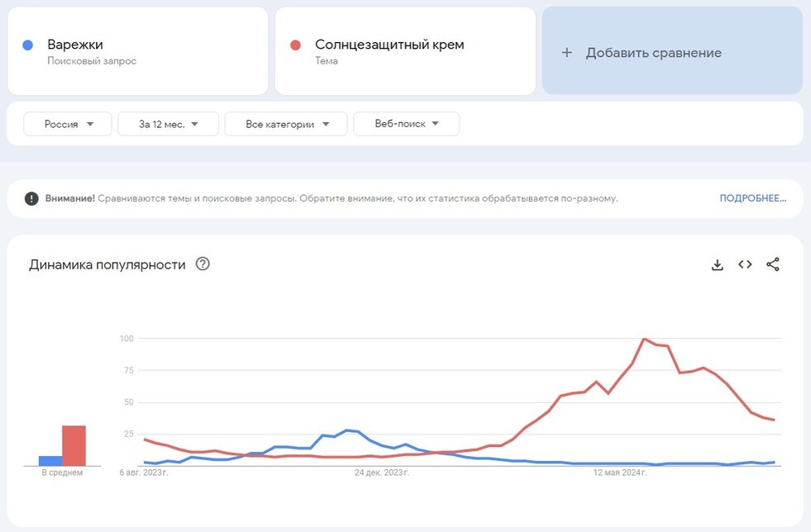Open help icon next to Динамика популярности
This screenshot has height=532, width=811.
203,264
